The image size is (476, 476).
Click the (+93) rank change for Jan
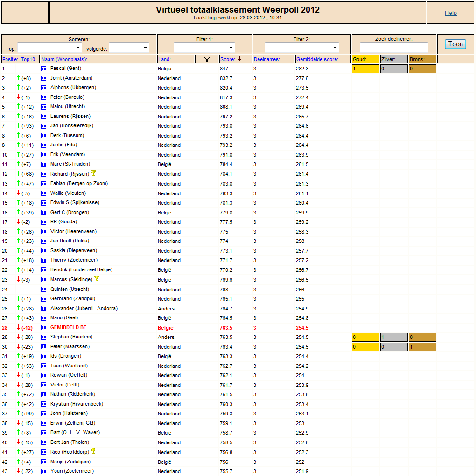coord(28,126)
